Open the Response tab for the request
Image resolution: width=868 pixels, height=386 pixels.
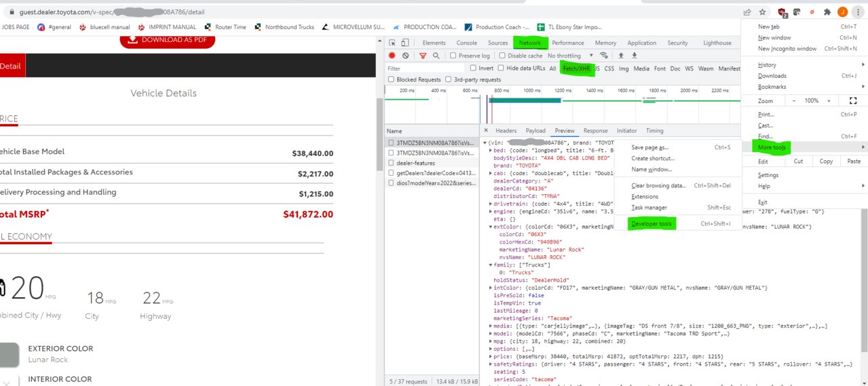click(x=595, y=130)
